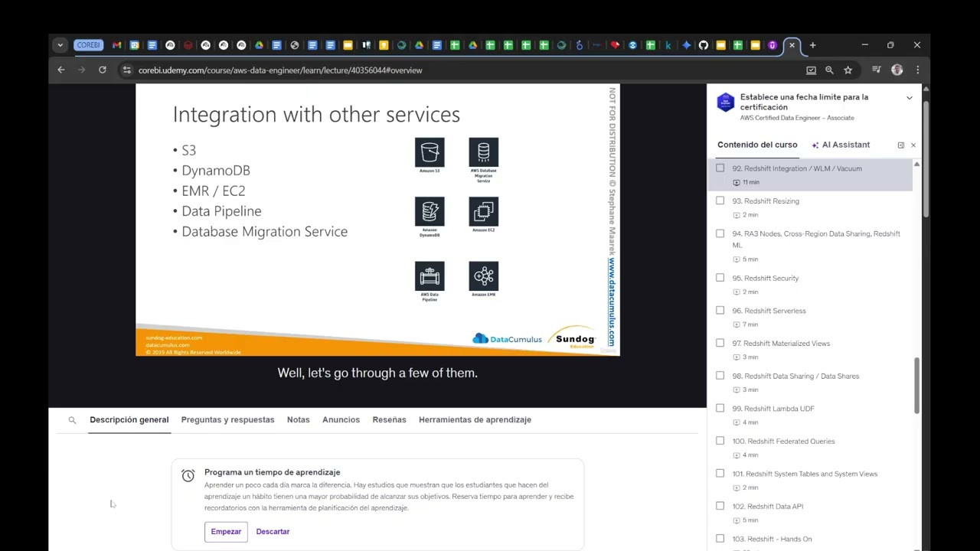Viewport: 980px width, 551px height.
Task: Check 98. Redshift Data Sharing checkbox
Action: (x=720, y=375)
